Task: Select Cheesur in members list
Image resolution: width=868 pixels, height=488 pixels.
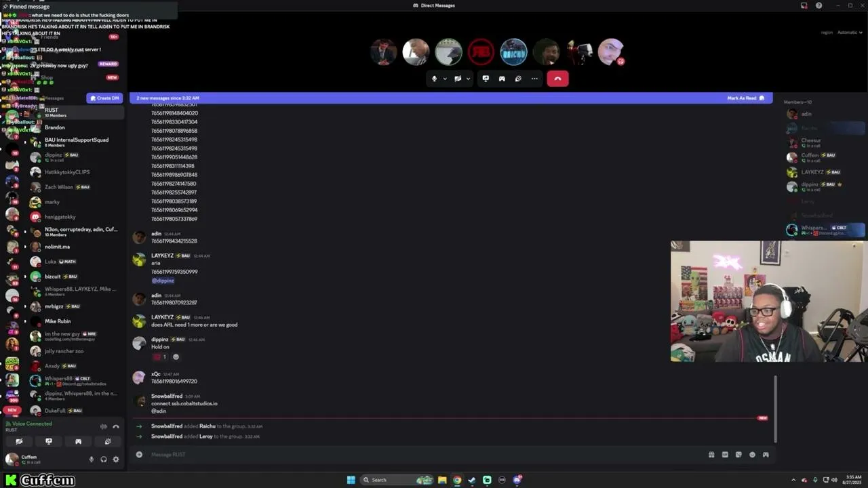Action: (x=825, y=142)
